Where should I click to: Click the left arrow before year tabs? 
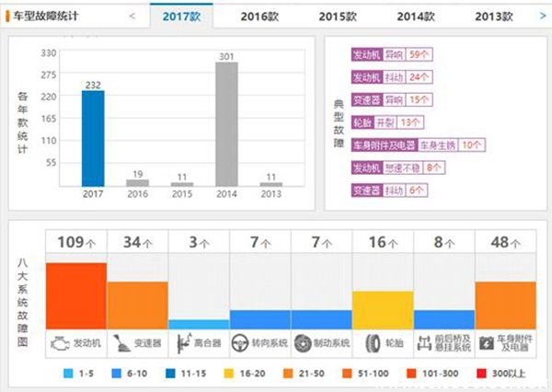[x=132, y=16]
